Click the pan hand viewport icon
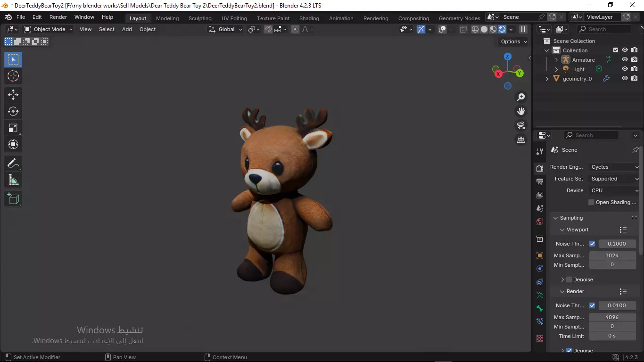Image resolution: width=644 pixels, height=362 pixels. pyautogui.click(x=521, y=111)
